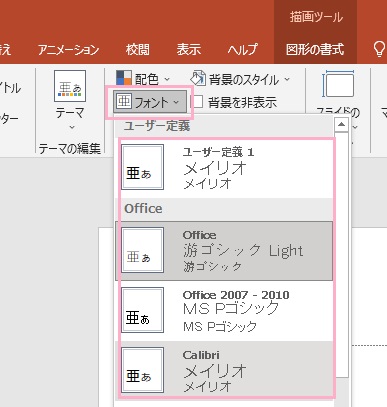The image size is (387, 407).
Task: Choose the Calibri メイリオ font set
Action: (224, 370)
